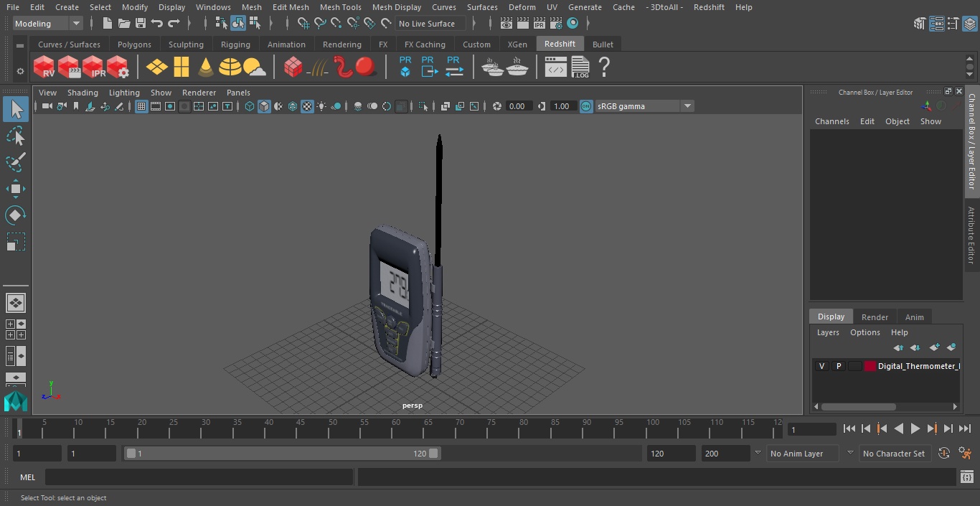Viewport: 980px width, 506px height.
Task: Click the Undo arrow icon
Action: (x=156, y=24)
